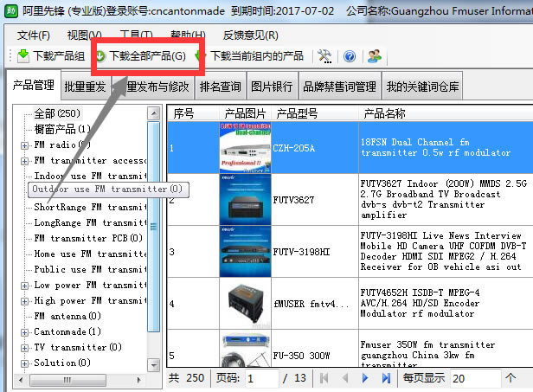The height and width of the screenshot is (392, 533).
Task: Click the user contact icon in toolbar
Action: pyautogui.click(x=374, y=56)
